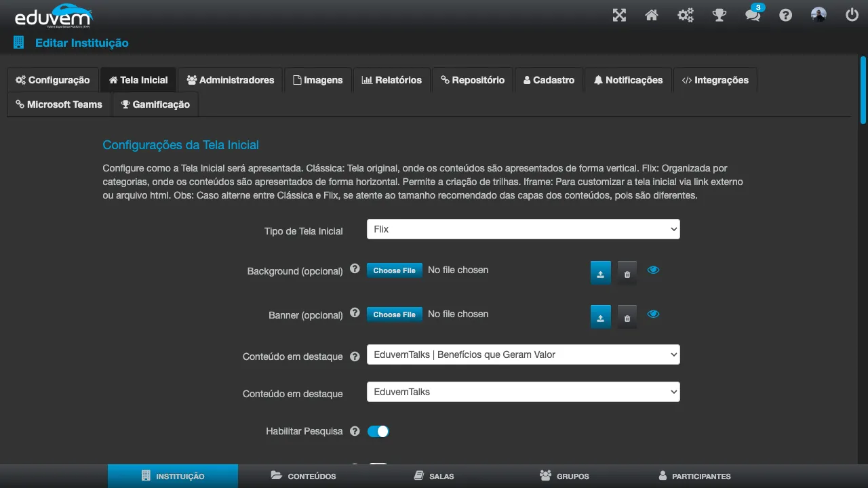The width and height of the screenshot is (868, 488).
Task: Open Configuração tab
Action: pyautogui.click(x=53, y=80)
